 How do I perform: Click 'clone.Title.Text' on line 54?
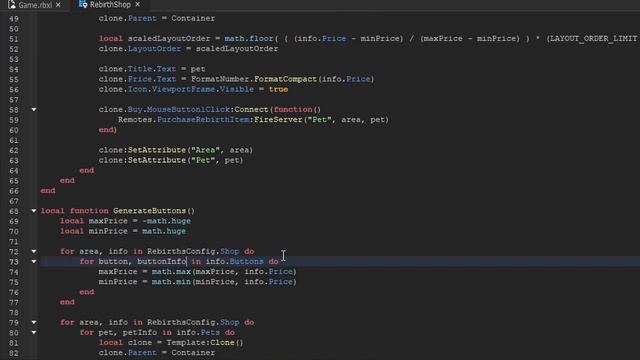pyautogui.click(x=137, y=69)
